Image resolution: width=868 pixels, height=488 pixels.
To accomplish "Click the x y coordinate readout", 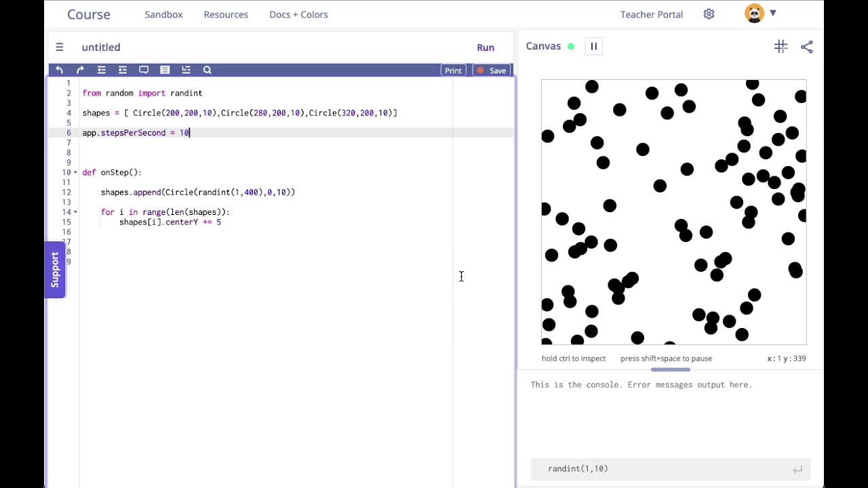I will (x=787, y=359).
